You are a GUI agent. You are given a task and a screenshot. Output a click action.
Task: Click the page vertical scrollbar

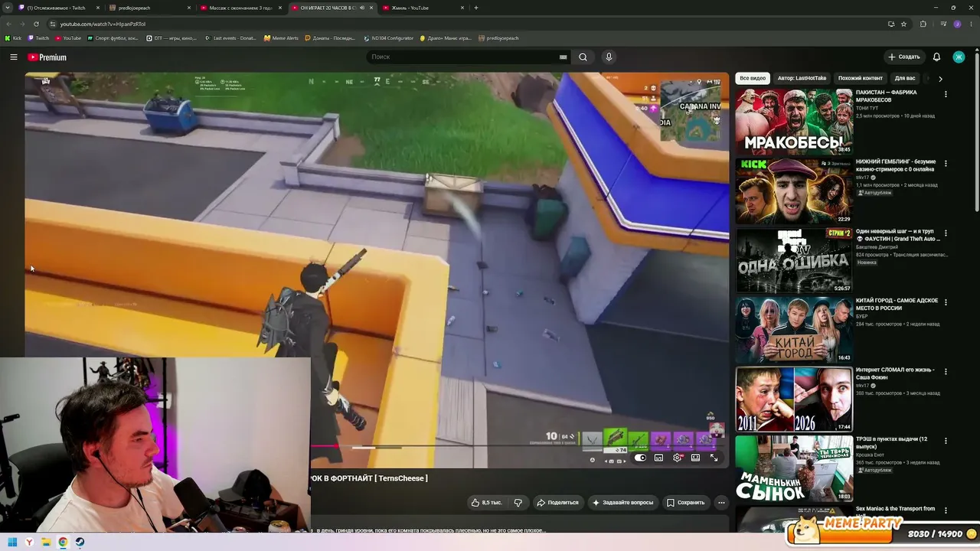pyautogui.click(x=976, y=130)
